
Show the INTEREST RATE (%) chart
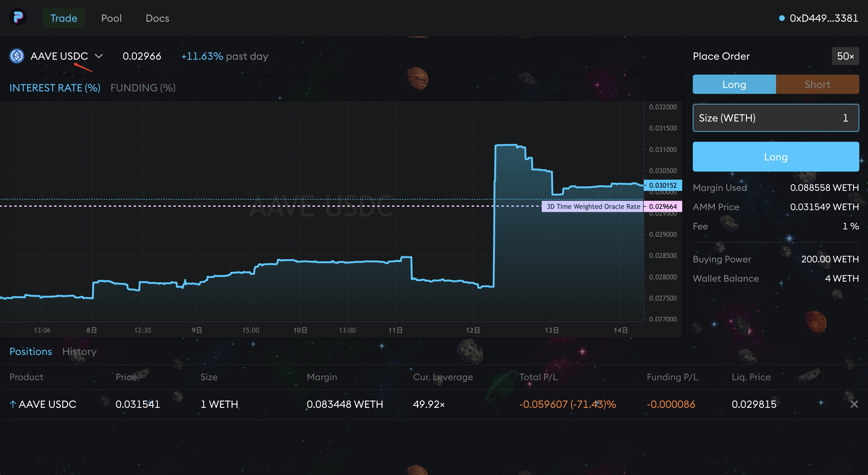(55, 88)
